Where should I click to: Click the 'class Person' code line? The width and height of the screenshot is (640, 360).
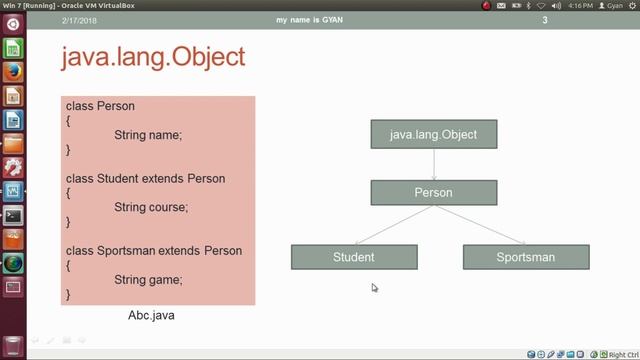click(x=100, y=106)
